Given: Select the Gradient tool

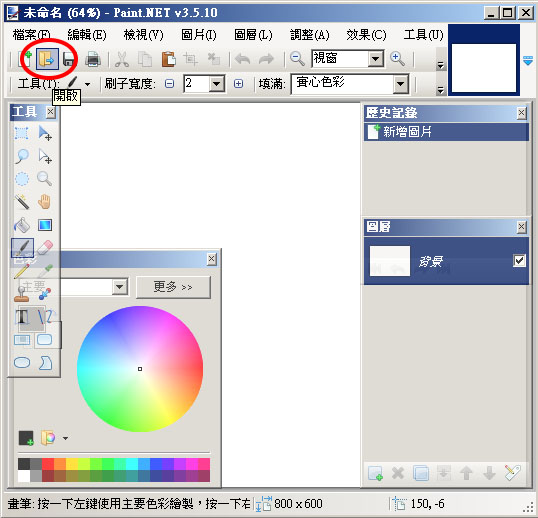Looking at the screenshot, I should (x=45, y=225).
